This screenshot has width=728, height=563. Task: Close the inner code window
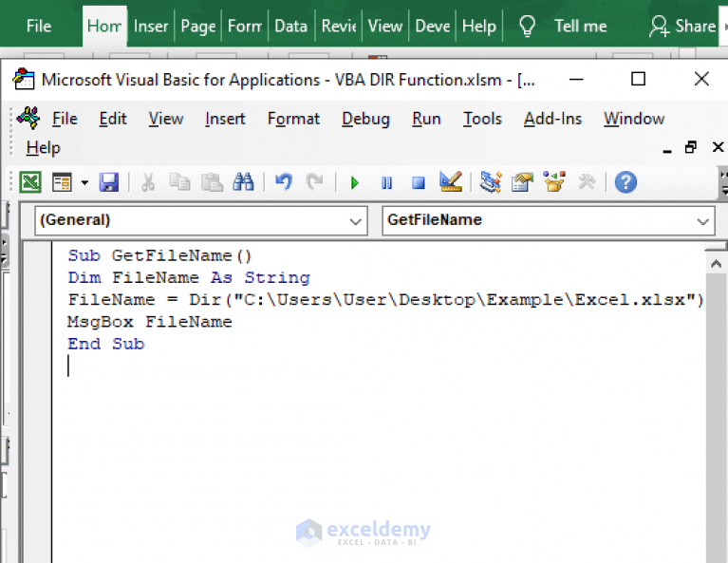click(x=718, y=147)
